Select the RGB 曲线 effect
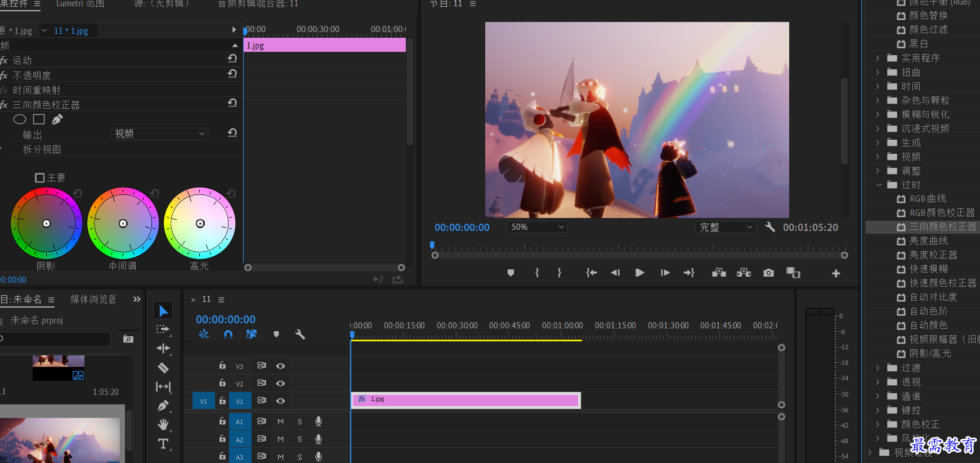The height and width of the screenshot is (463, 980). [x=927, y=199]
